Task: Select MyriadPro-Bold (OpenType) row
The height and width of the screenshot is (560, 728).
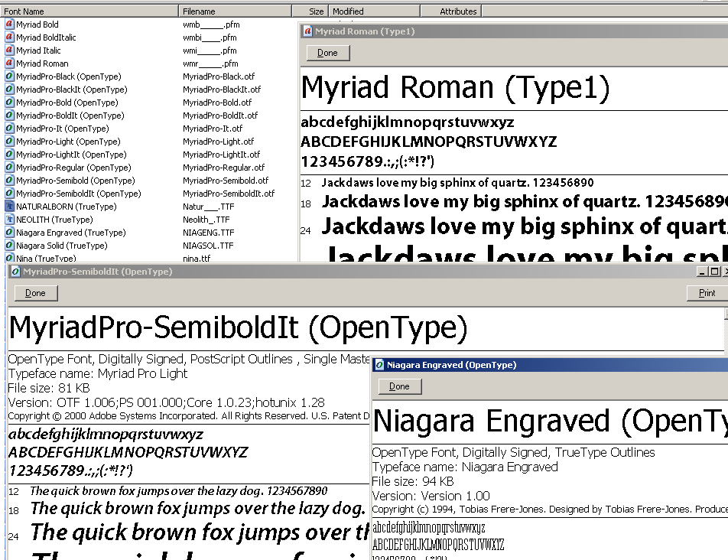Action: (x=67, y=103)
